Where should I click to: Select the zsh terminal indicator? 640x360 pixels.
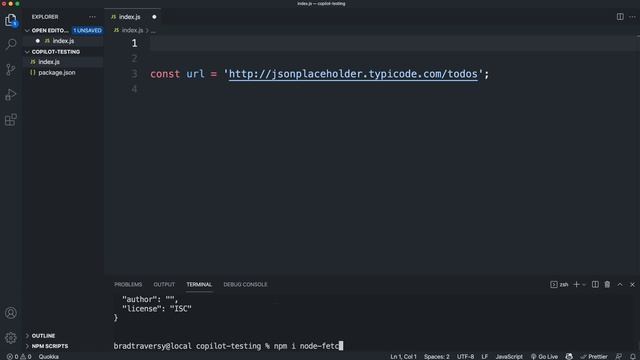pyautogui.click(x=559, y=284)
